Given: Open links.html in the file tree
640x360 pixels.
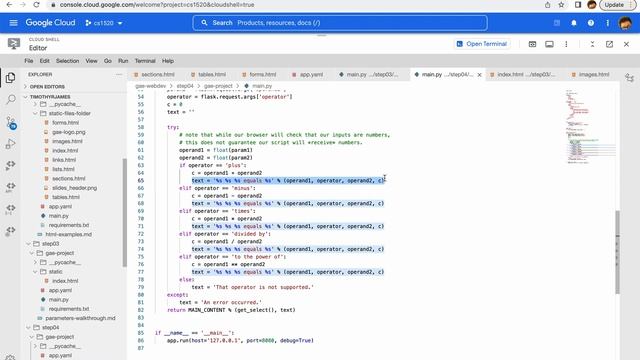Looking at the screenshot, I should click(x=64, y=160).
